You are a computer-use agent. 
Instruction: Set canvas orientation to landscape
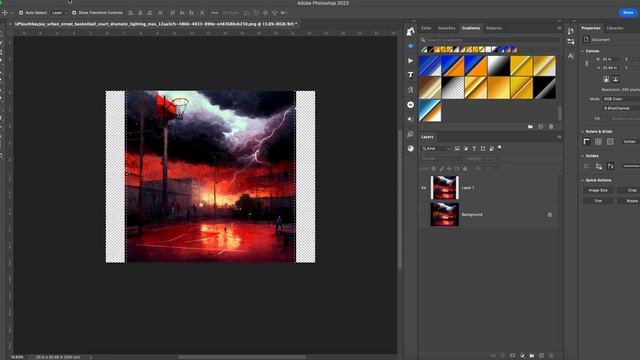pyautogui.click(x=616, y=79)
